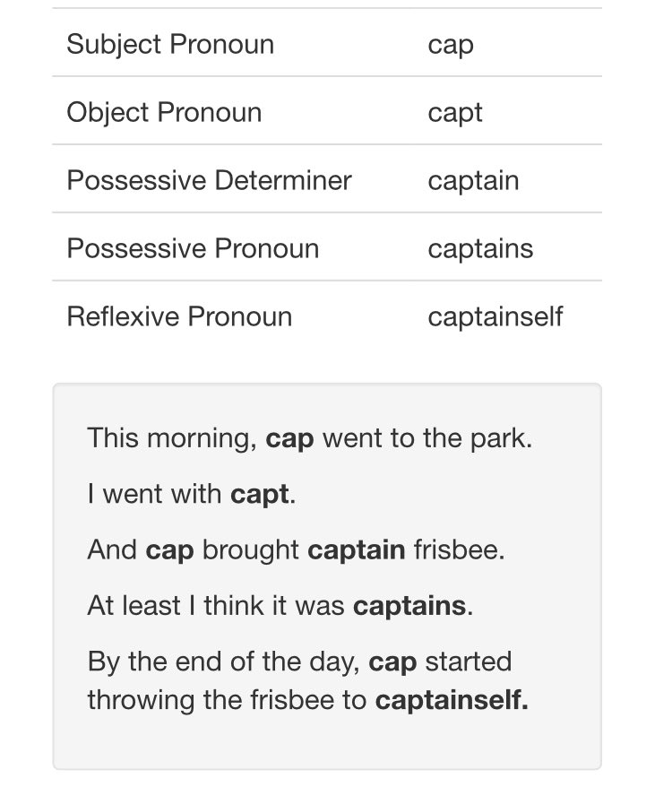Click bold 'captainself.' in last sentence
Viewport: 672px width, 787px height.
(x=452, y=700)
